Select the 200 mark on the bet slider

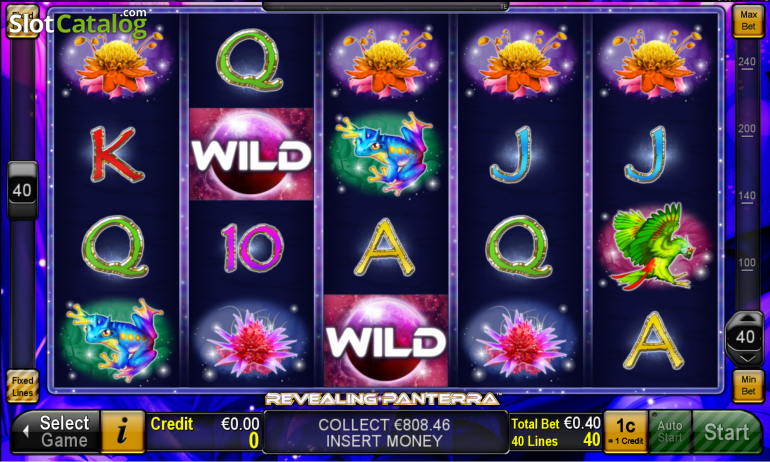click(x=746, y=130)
